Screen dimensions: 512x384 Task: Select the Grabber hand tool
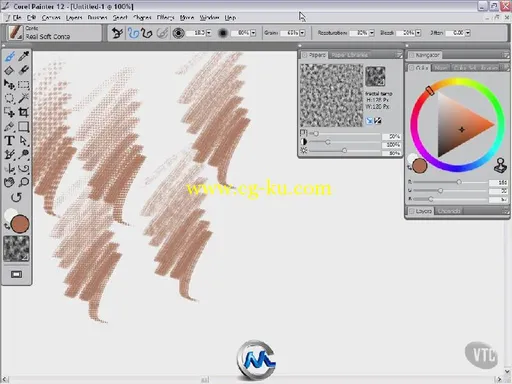click(9, 182)
